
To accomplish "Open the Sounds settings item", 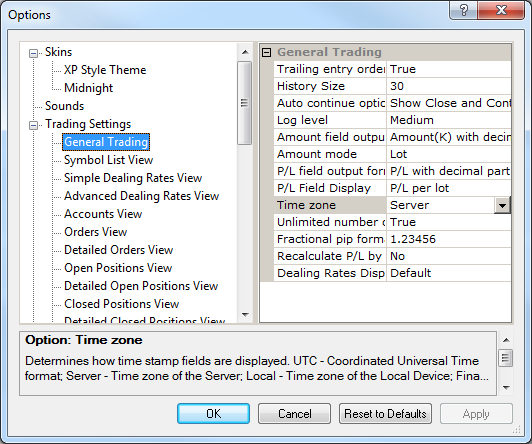I will tap(64, 106).
